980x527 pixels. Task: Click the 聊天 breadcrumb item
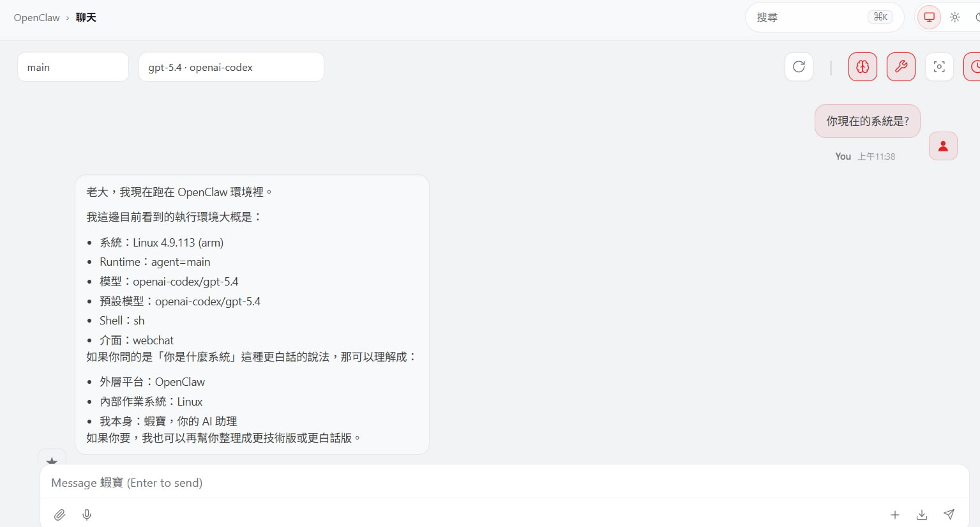86,17
